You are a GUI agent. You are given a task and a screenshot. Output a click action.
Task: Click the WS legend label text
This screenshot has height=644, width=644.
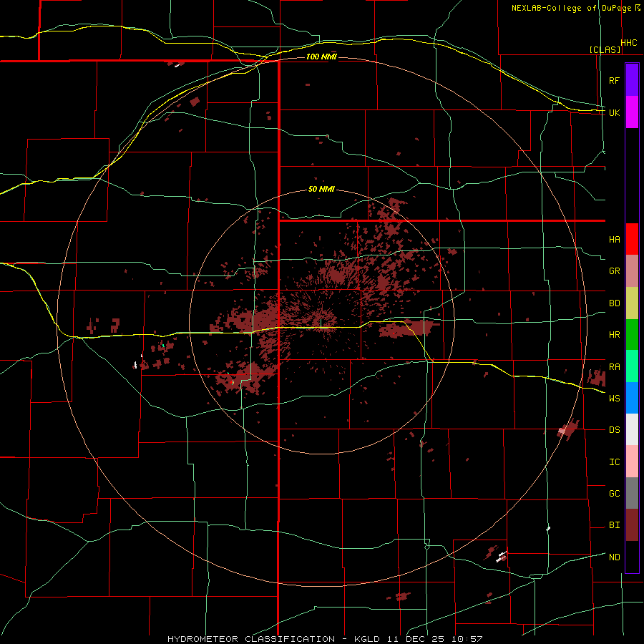click(614, 398)
